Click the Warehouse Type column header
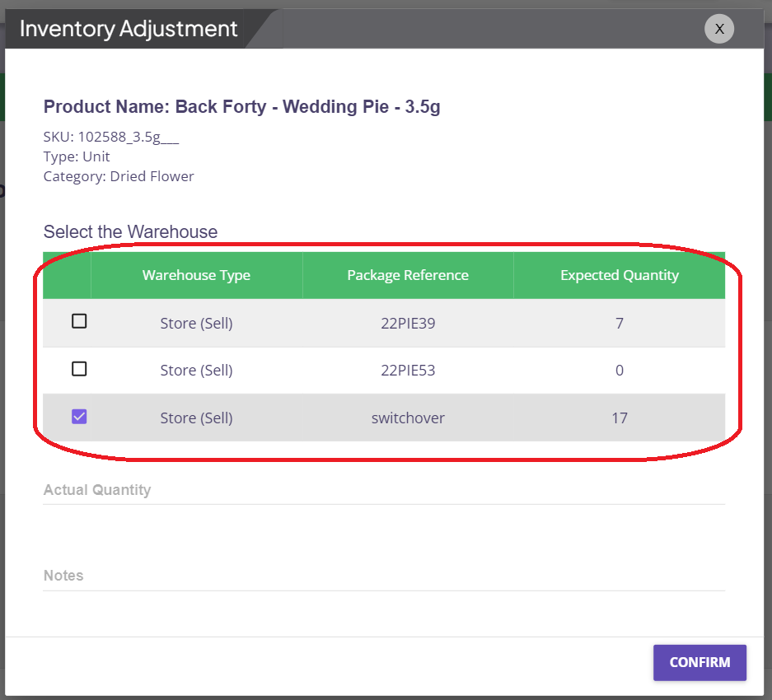The image size is (772, 700). point(196,275)
